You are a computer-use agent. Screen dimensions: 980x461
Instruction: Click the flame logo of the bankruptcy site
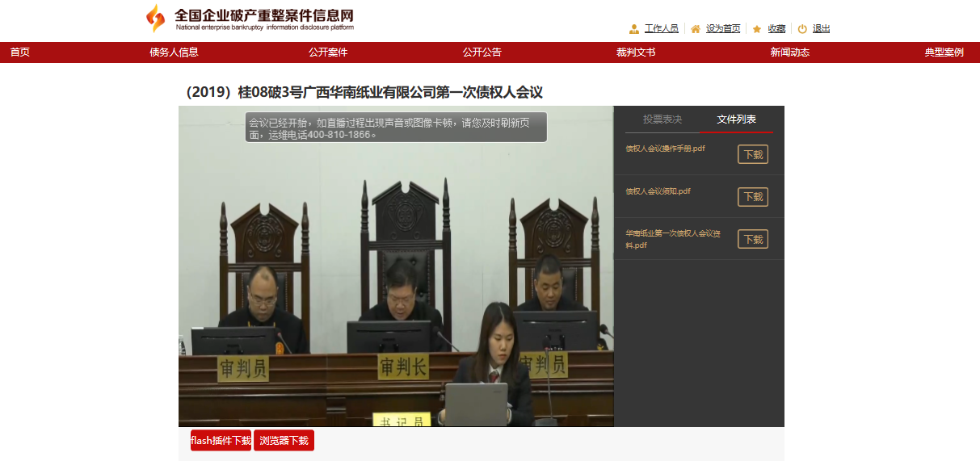pyautogui.click(x=155, y=18)
